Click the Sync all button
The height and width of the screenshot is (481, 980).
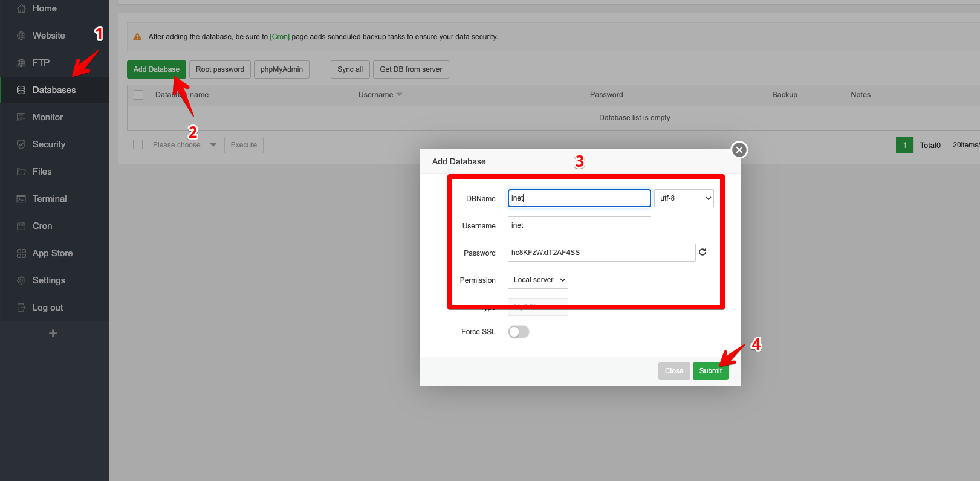pos(350,69)
